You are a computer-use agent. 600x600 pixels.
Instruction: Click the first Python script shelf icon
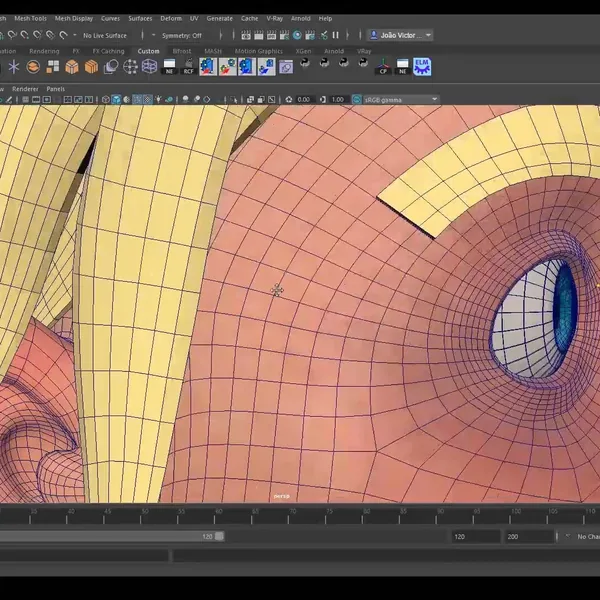click(x=305, y=62)
